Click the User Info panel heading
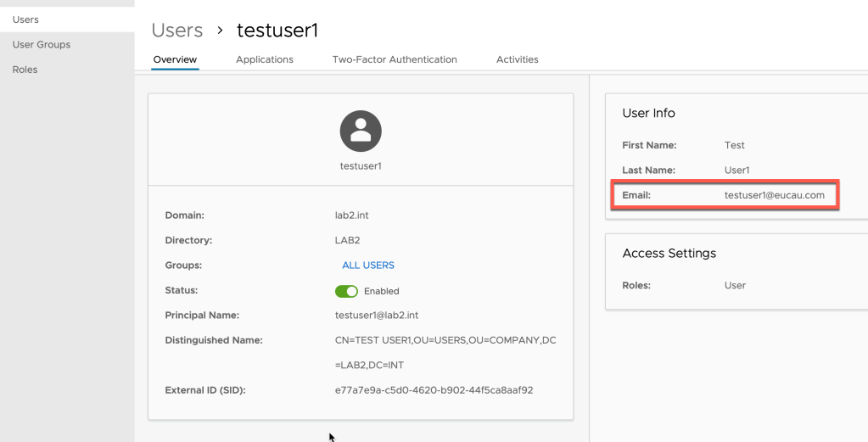Screen dimensions: 868x442 click(648, 113)
